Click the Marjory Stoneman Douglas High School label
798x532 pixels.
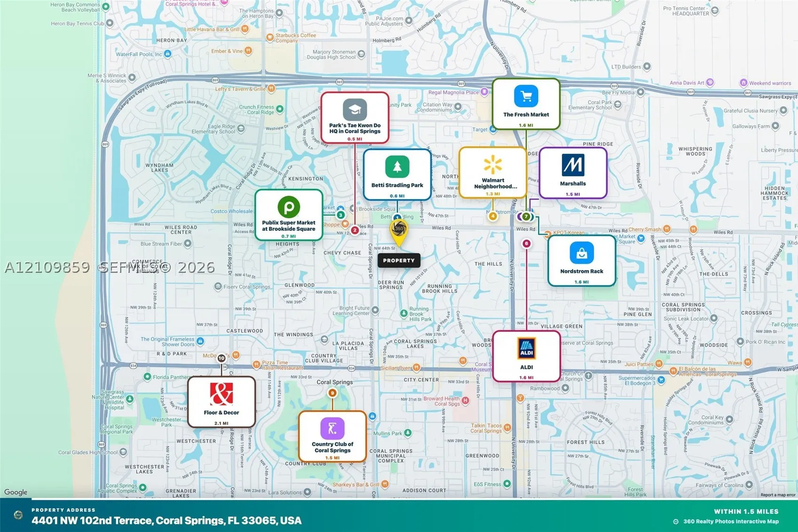(x=331, y=55)
